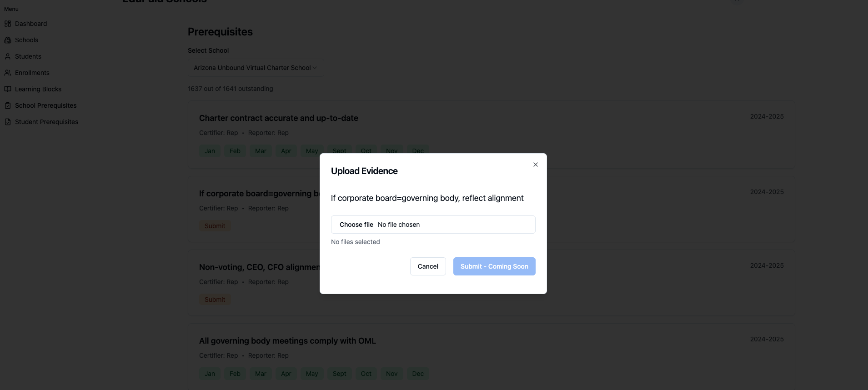This screenshot has width=868, height=390.
Task: Go to Learning Blocks page
Action: click(38, 89)
